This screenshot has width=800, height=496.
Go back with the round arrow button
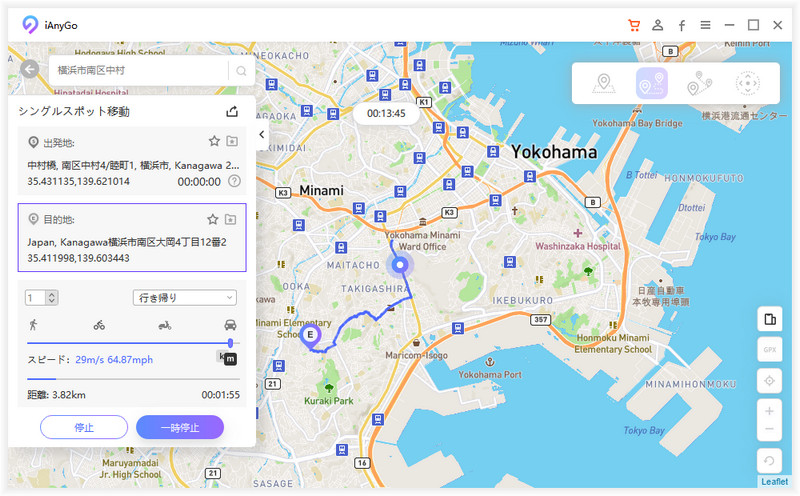[30, 69]
